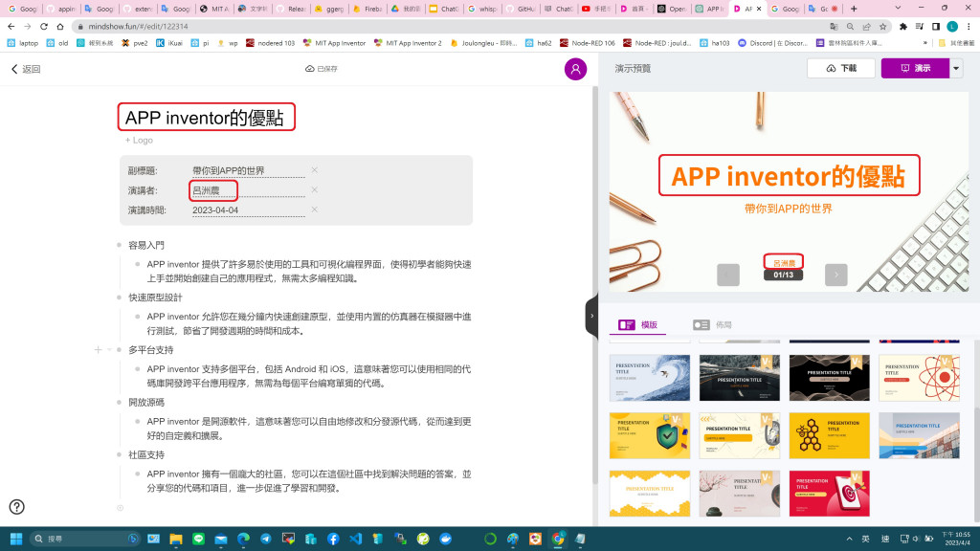The width and height of the screenshot is (980, 551).
Task: Click the 快速原型設計 outline item
Action: point(155,298)
